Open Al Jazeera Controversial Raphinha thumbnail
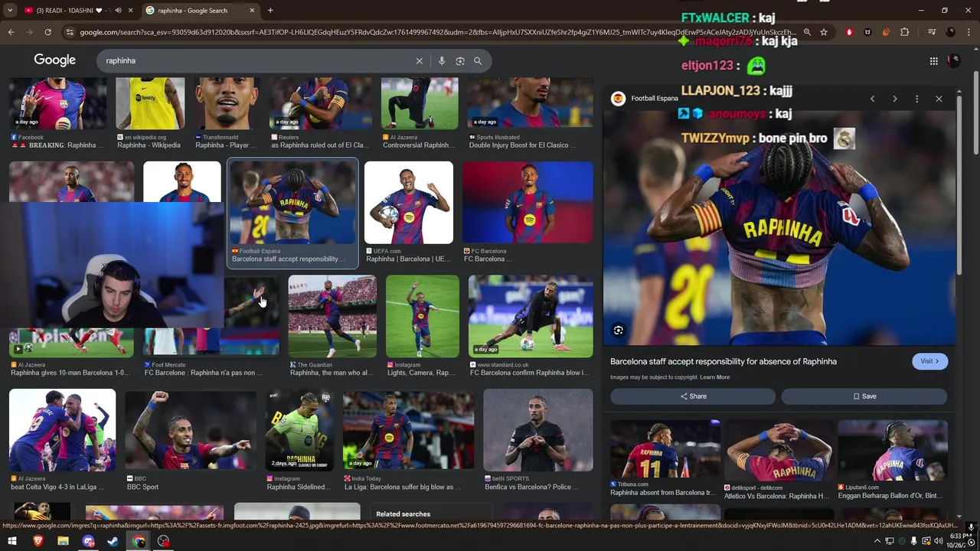The width and height of the screenshot is (980, 551). pos(420,103)
